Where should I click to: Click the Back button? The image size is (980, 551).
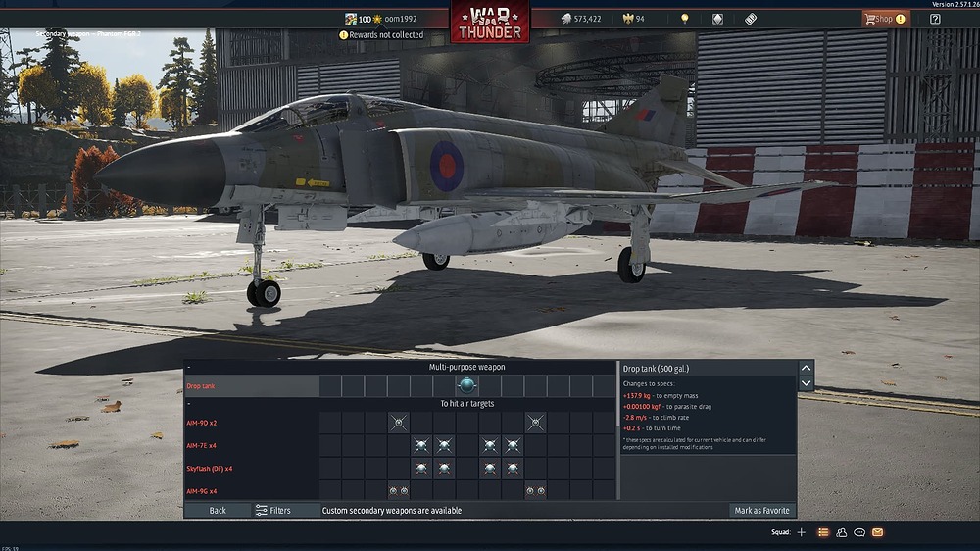pyautogui.click(x=218, y=511)
